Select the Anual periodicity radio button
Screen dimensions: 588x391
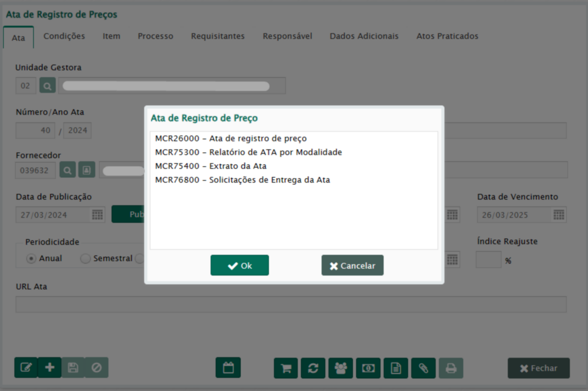click(31, 259)
